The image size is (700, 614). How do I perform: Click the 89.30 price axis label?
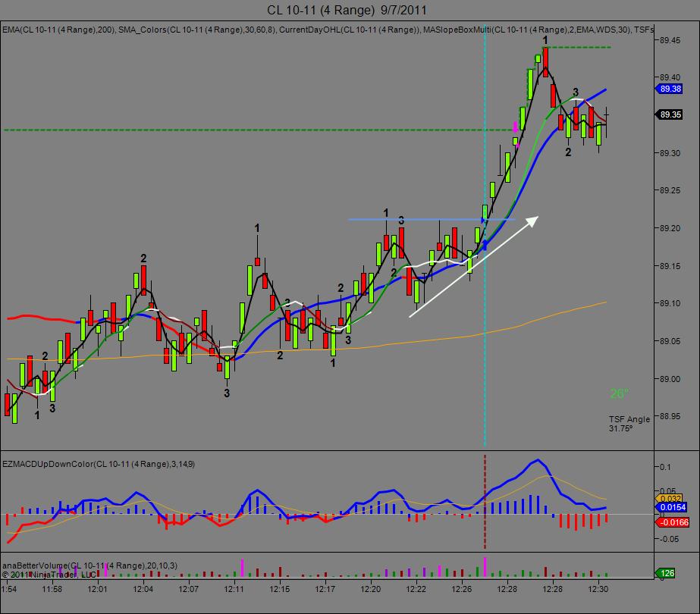pyautogui.click(x=670, y=153)
